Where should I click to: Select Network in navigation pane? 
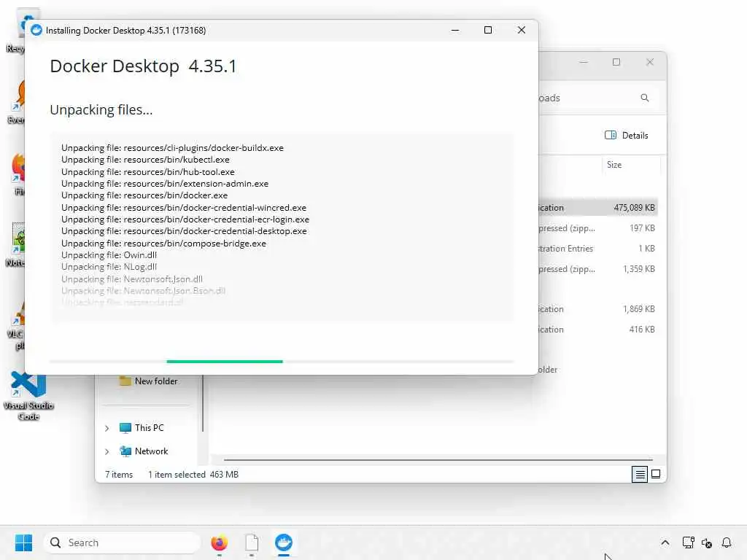pos(144,451)
